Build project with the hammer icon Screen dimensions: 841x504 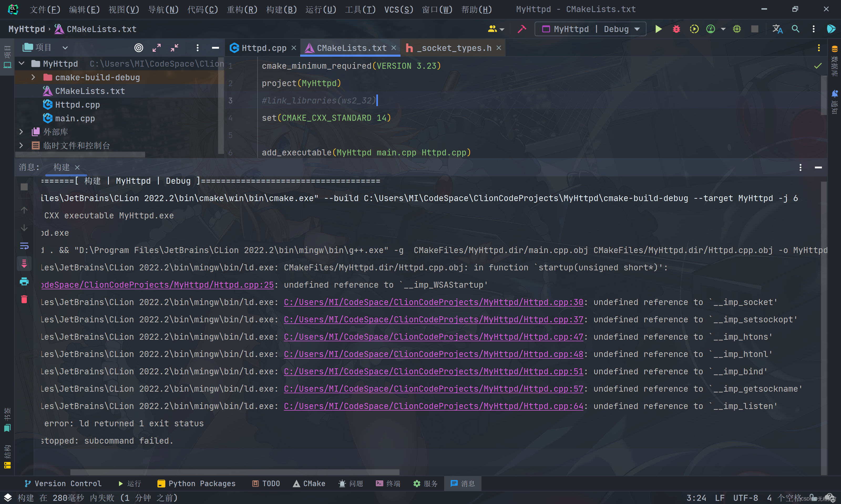pyautogui.click(x=521, y=29)
